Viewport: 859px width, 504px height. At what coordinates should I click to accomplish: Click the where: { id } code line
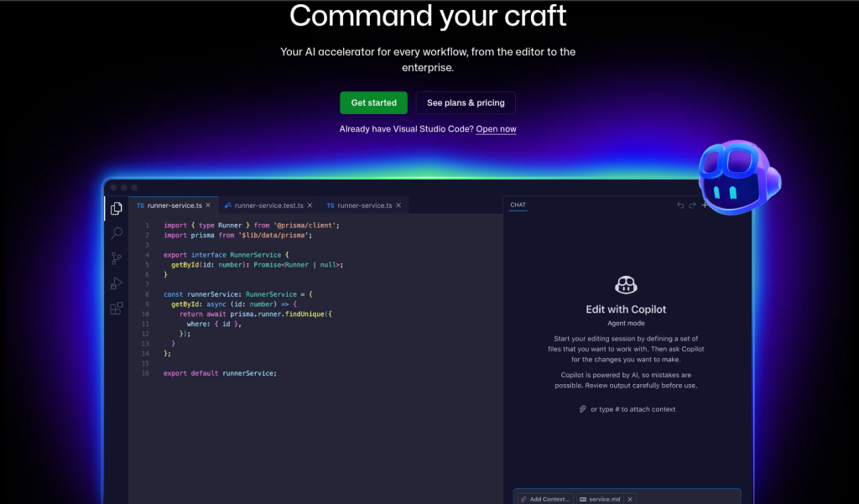click(214, 324)
